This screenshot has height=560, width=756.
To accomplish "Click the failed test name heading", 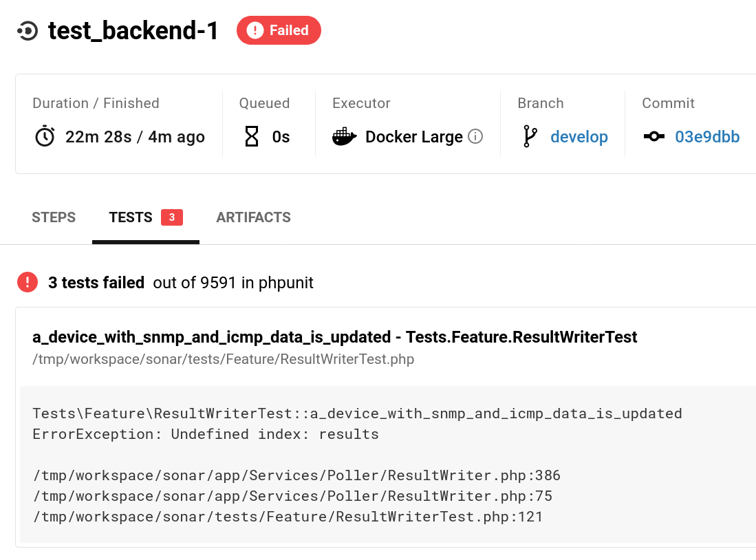I will [335, 337].
